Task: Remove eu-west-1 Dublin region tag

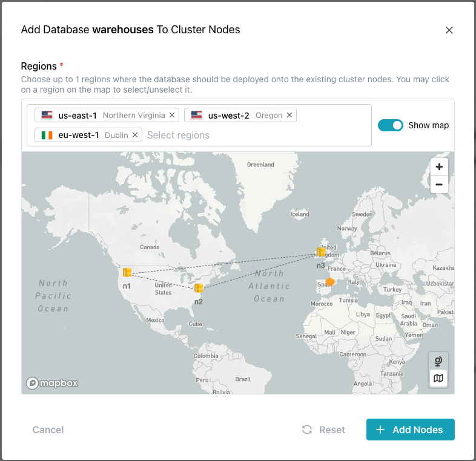Action: pyautogui.click(x=135, y=135)
